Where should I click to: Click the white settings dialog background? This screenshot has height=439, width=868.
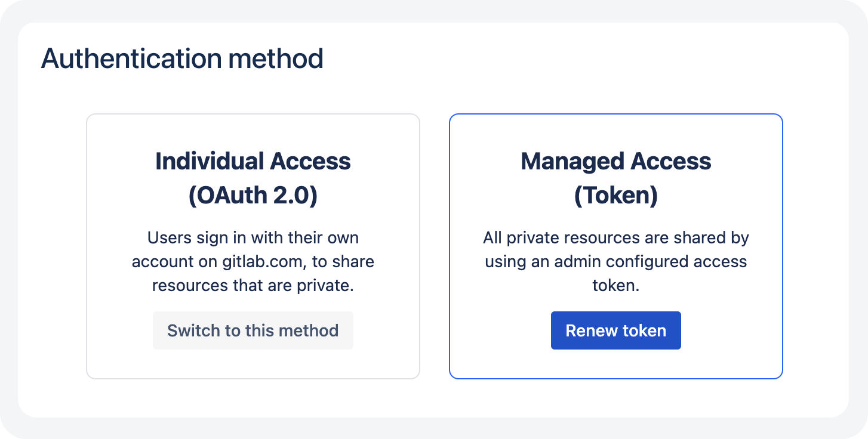[x=434, y=400]
